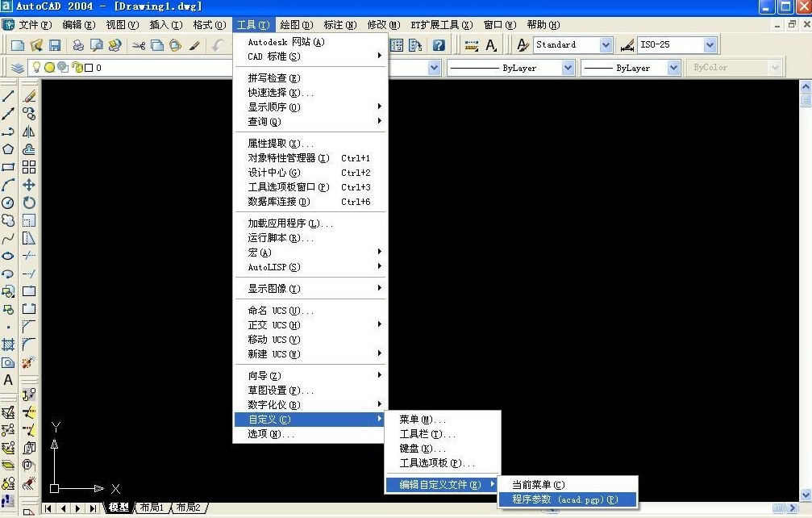Select the Offset tool
The image size is (812, 518).
click(x=29, y=149)
